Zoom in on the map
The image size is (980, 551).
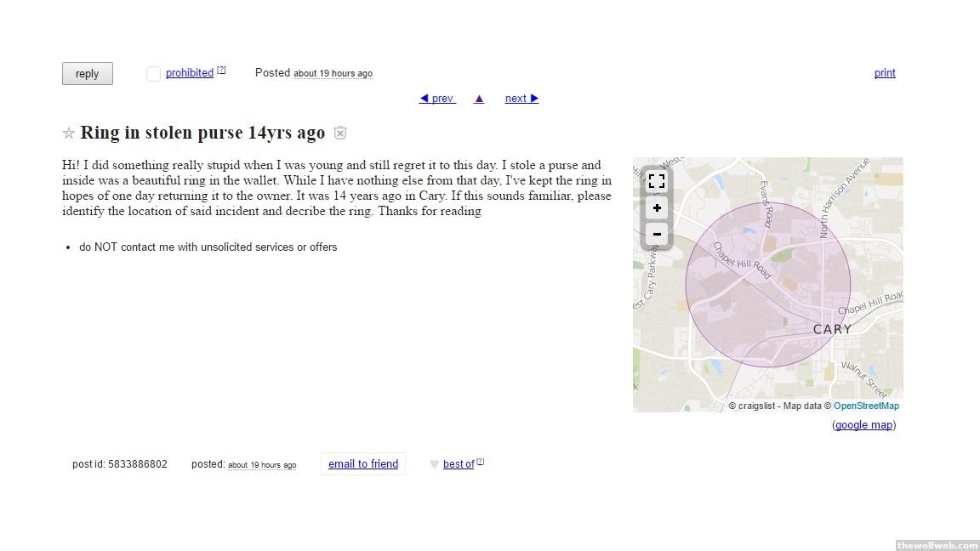tap(656, 208)
